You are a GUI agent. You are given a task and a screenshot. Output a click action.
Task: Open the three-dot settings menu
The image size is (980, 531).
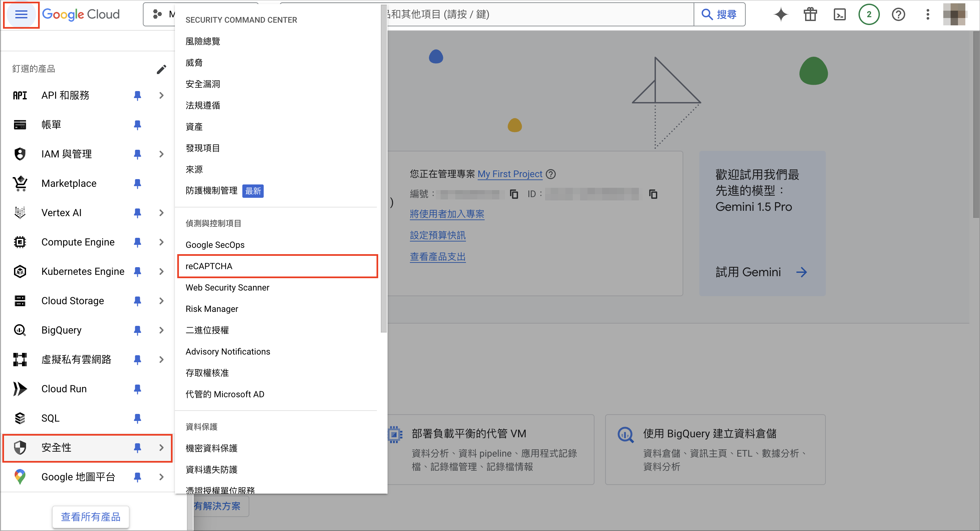(x=928, y=14)
